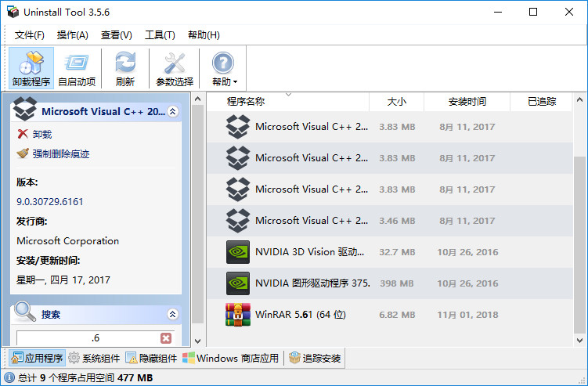Click the 32.7 MB size cell
Image resolution: width=588 pixels, height=386 pixels.
[397, 252]
